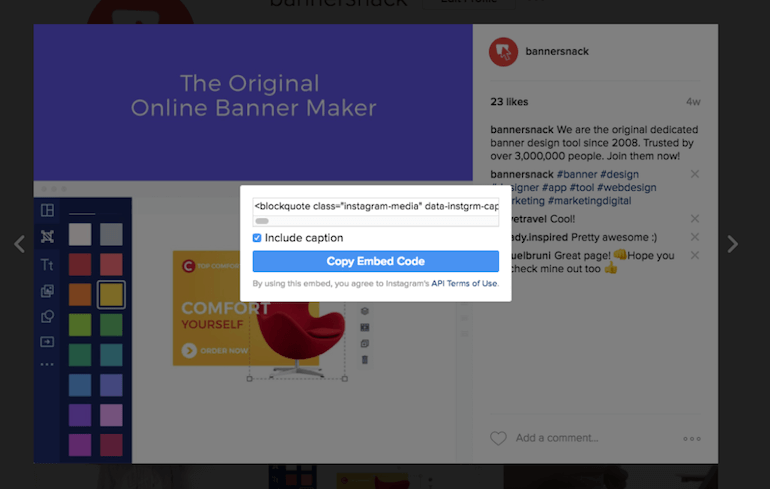Pick the lime green color swatch
Screen dimensions: 770x489
80,325
